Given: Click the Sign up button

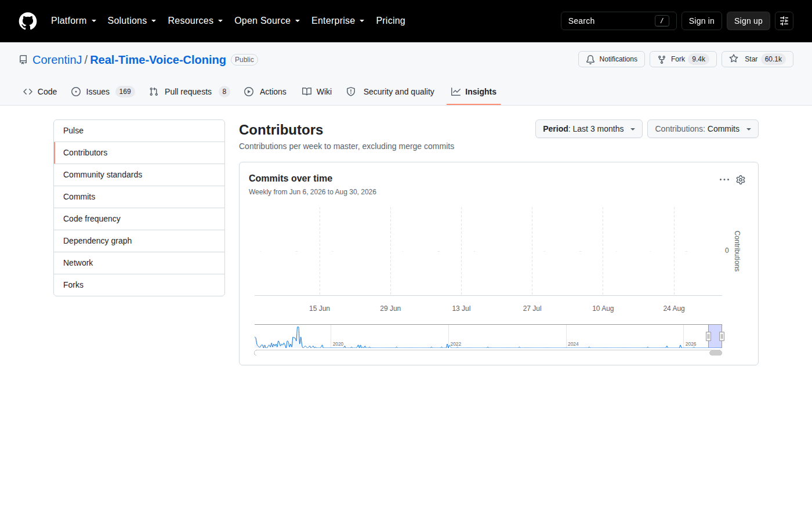Looking at the screenshot, I should 748,21.
